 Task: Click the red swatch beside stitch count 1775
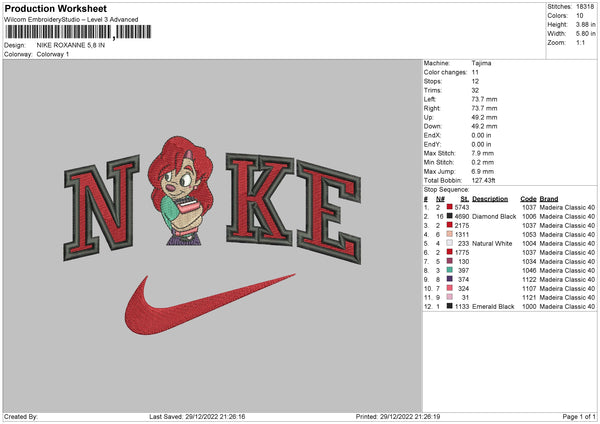coord(450,252)
